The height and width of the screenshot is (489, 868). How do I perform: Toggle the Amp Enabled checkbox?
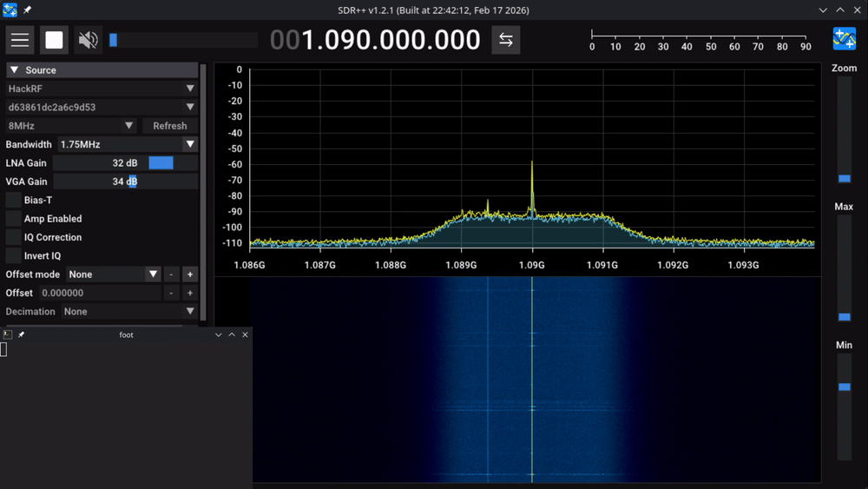[x=14, y=219]
